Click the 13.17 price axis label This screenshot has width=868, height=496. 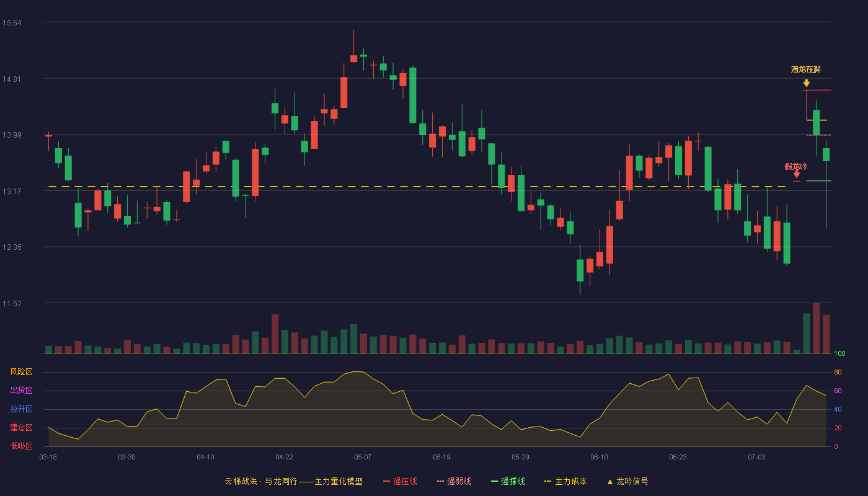12,191
